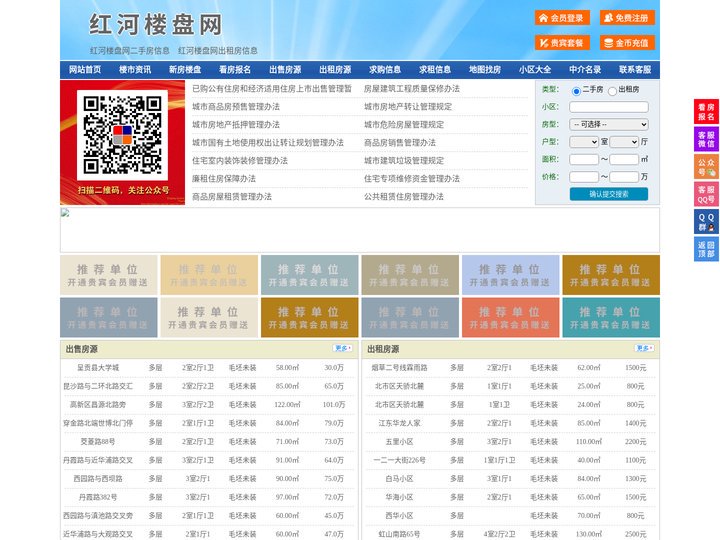Screen dimensions: 720x540
Task: Open the 中介名录 menu item
Action: tap(585, 70)
